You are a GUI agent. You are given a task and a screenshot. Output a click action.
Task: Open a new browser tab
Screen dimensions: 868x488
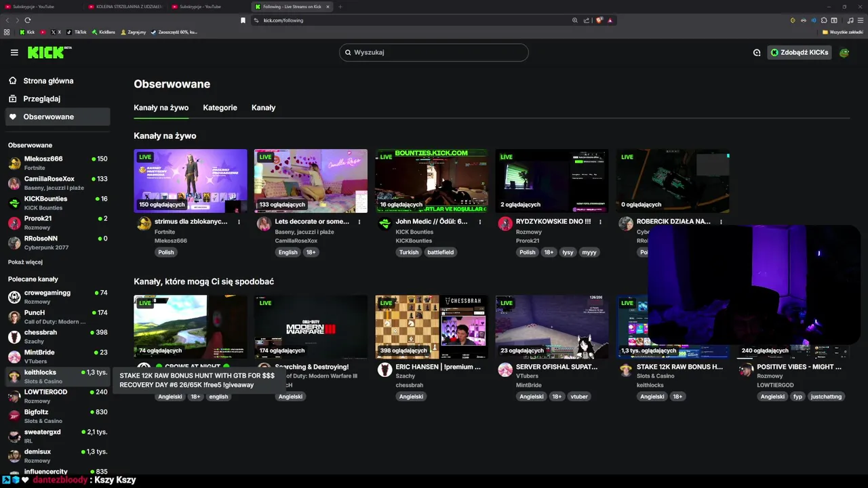coord(340,7)
